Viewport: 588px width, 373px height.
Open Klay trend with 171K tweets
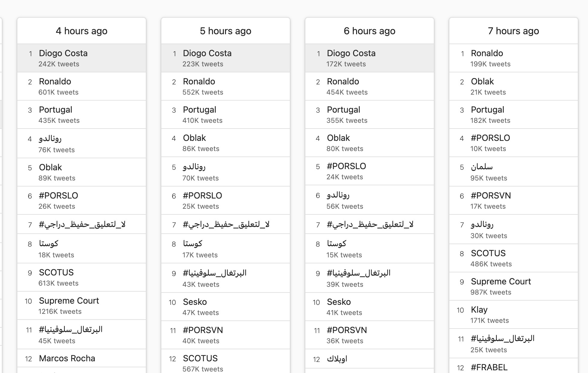coord(514,314)
